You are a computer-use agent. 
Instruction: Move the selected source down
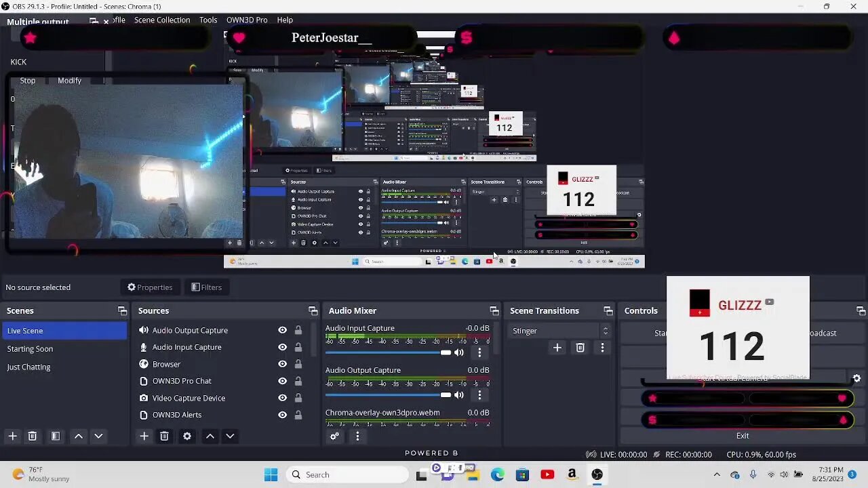(x=230, y=436)
